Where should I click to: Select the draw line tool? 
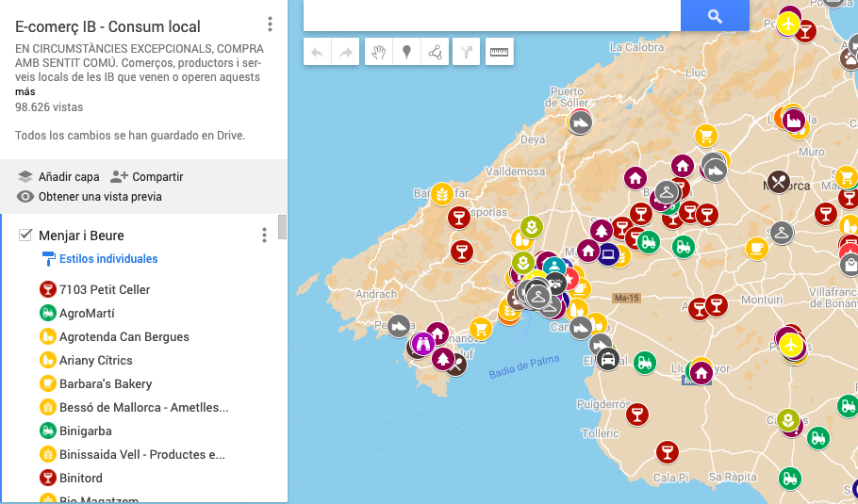[435, 52]
